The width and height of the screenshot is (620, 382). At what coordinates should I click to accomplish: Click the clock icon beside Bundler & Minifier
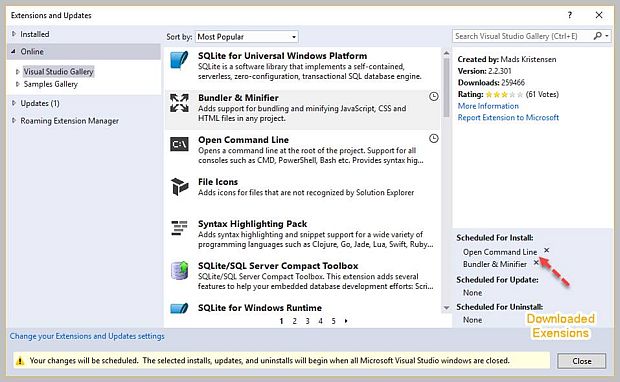pos(434,96)
